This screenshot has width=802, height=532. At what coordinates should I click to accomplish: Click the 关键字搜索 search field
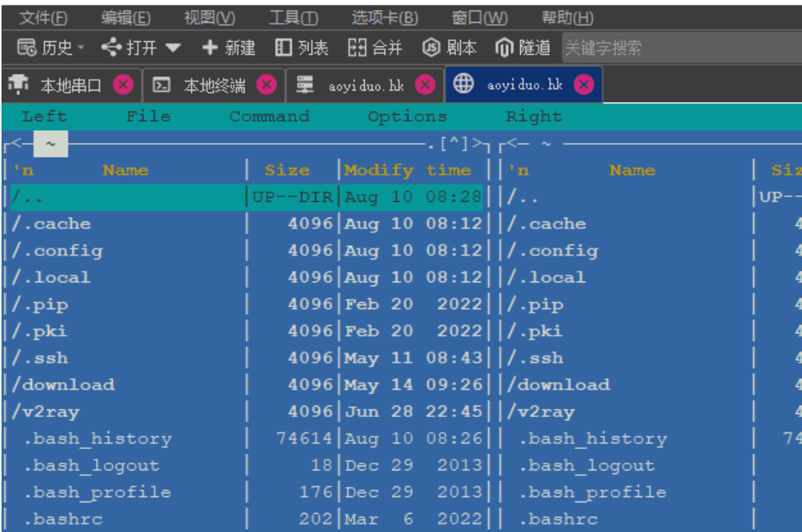tap(678, 48)
